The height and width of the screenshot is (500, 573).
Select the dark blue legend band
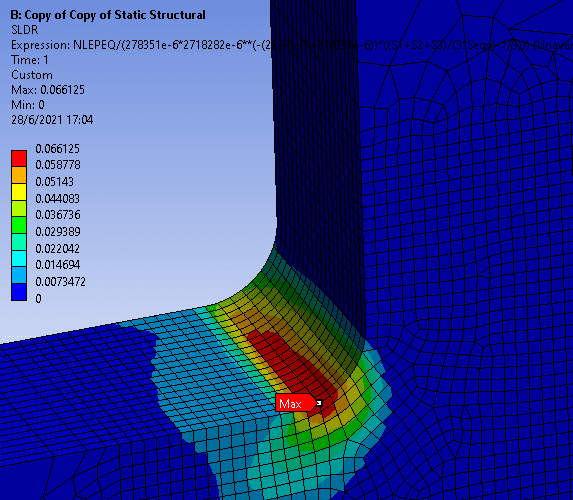coord(19,292)
